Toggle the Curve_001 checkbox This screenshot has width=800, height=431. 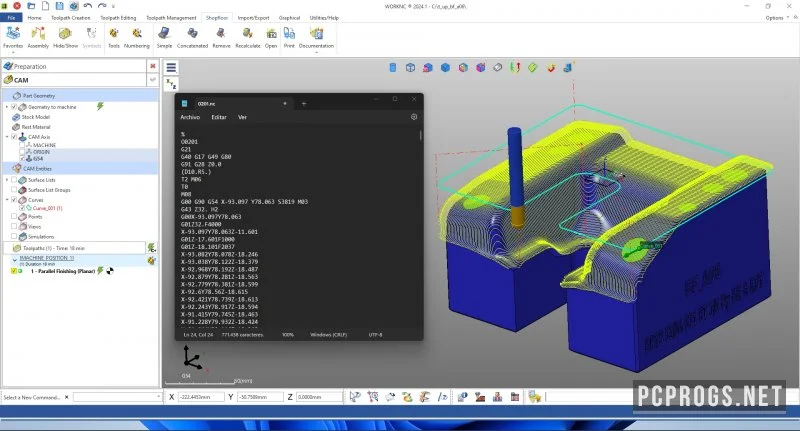point(22,208)
